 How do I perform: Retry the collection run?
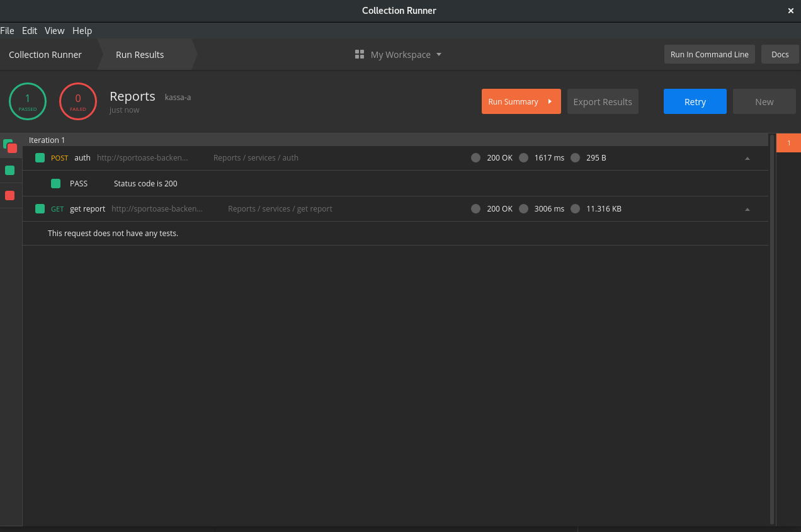click(x=695, y=101)
